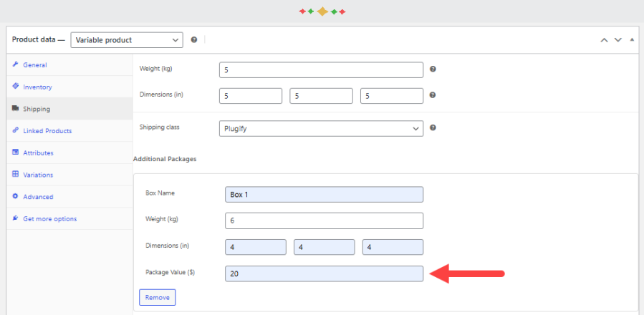Open the Variations tab

[x=69, y=175]
